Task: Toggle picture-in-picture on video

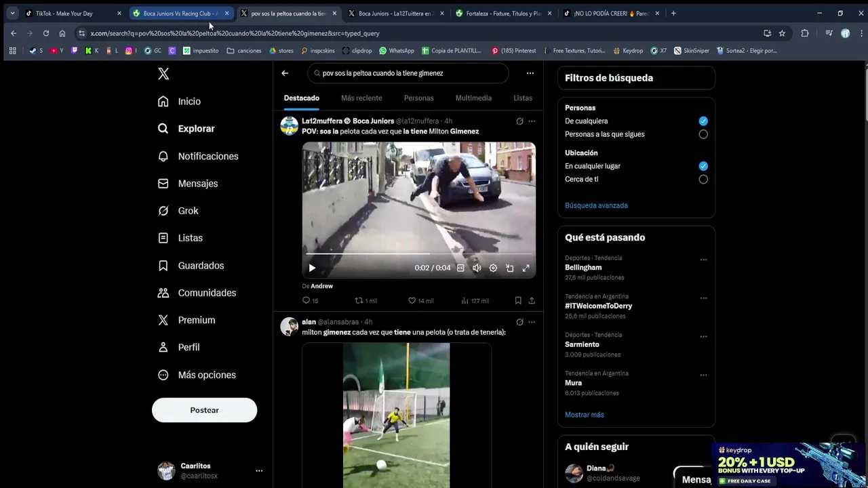Action: pos(509,268)
